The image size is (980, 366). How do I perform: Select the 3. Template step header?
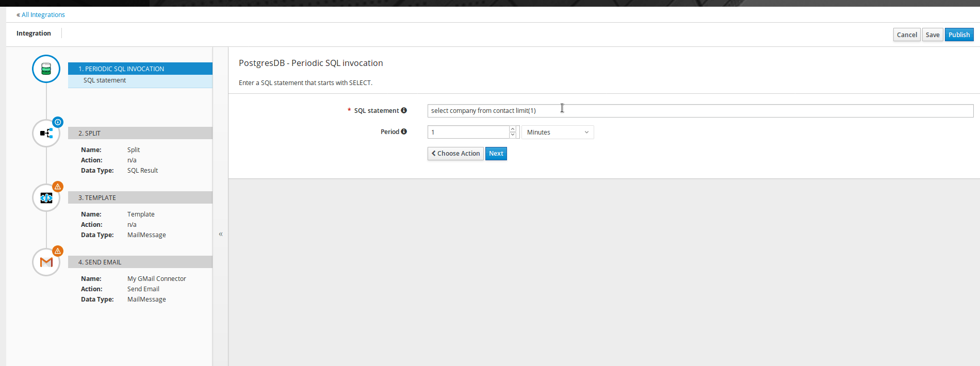click(x=140, y=197)
